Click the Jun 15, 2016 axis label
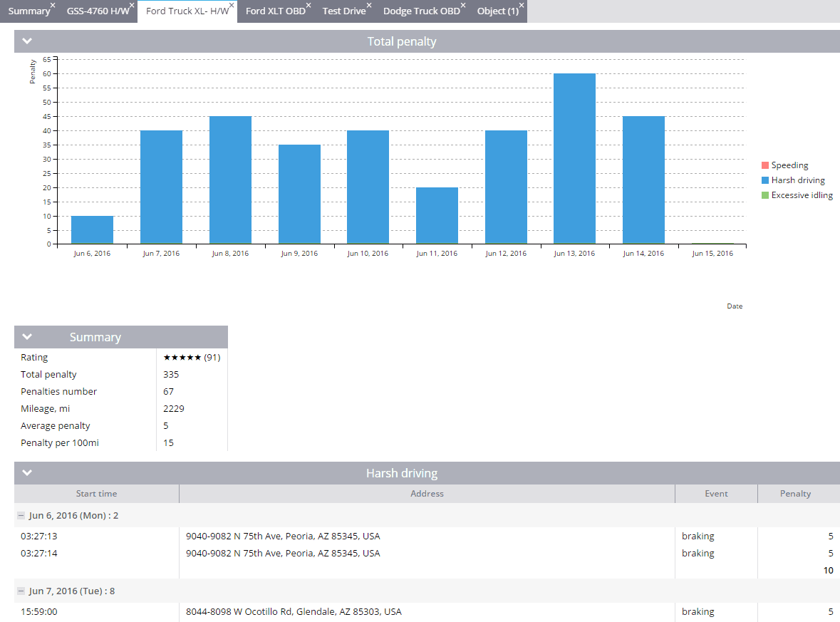840x622 pixels. click(x=712, y=254)
